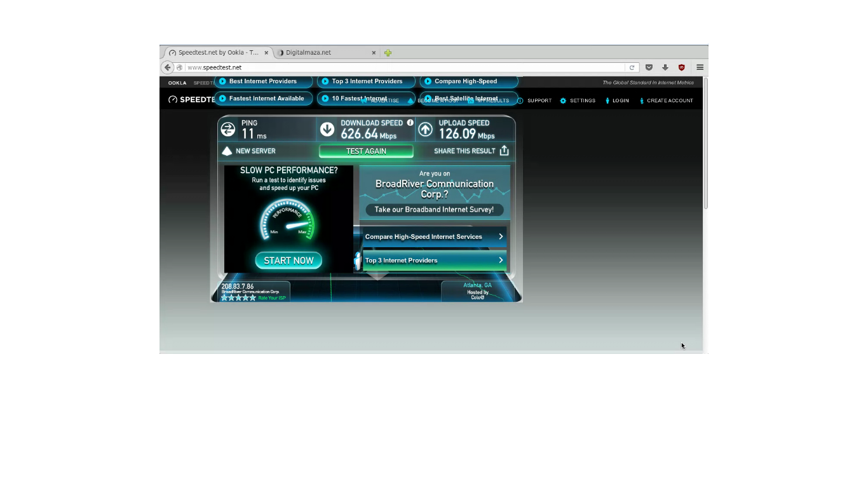
Task: Take the Broadband Internet Survey
Action: (434, 210)
